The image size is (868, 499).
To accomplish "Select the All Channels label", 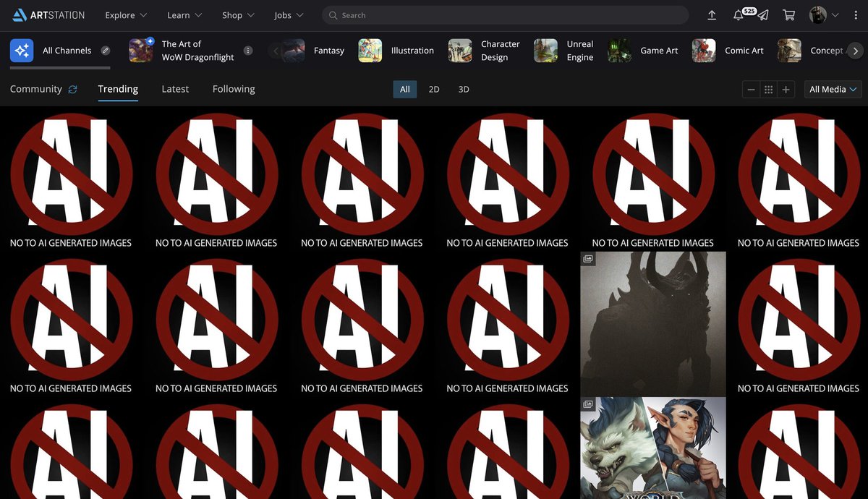I will point(67,51).
